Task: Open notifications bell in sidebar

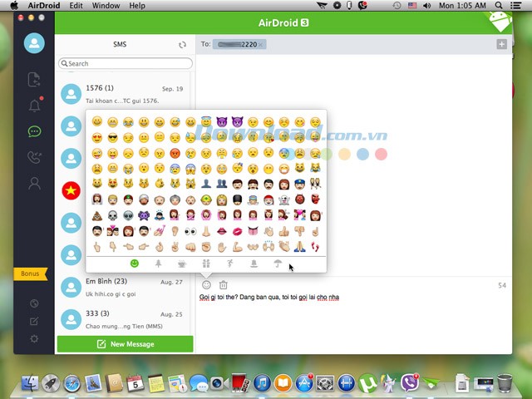Action: [x=34, y=106]
